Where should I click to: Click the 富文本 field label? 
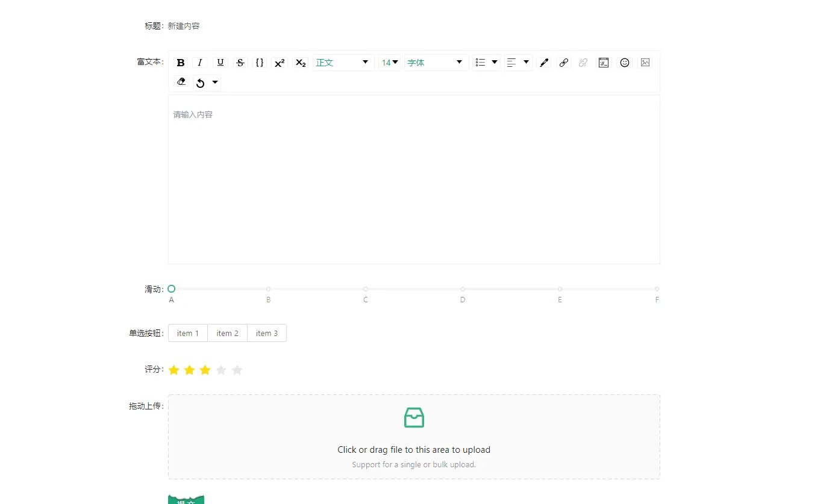coord(150,61)
